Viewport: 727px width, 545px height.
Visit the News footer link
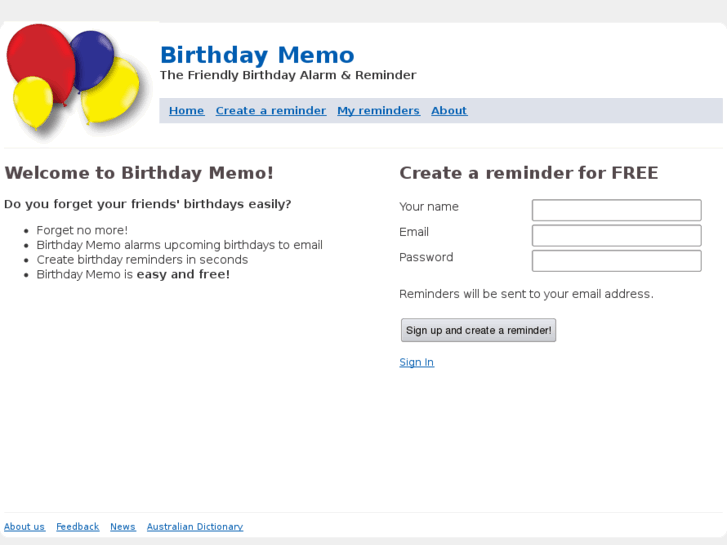(123, 527)
